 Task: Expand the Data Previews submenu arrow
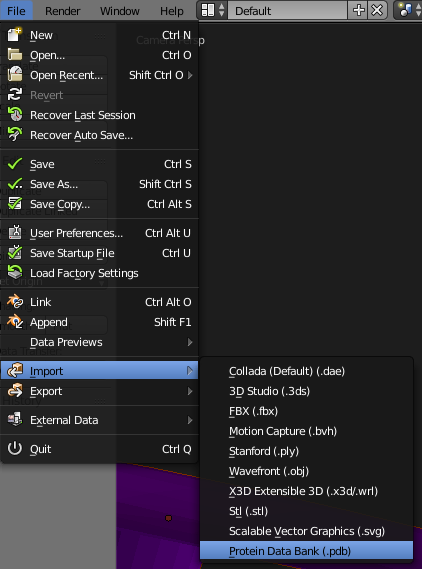point(190,342)
